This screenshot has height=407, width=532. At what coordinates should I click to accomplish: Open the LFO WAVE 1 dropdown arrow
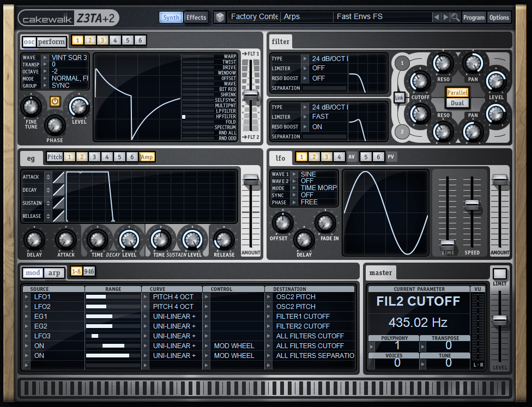294,174
